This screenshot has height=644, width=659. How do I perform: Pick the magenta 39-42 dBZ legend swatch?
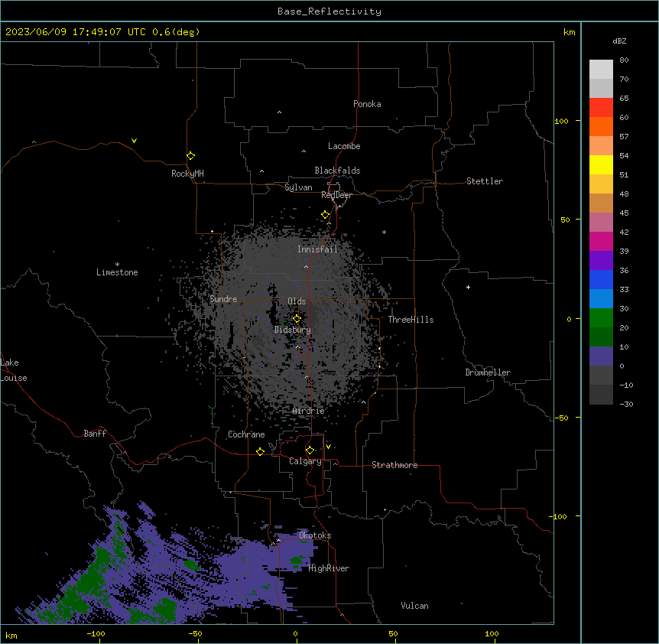pos(601,241)
